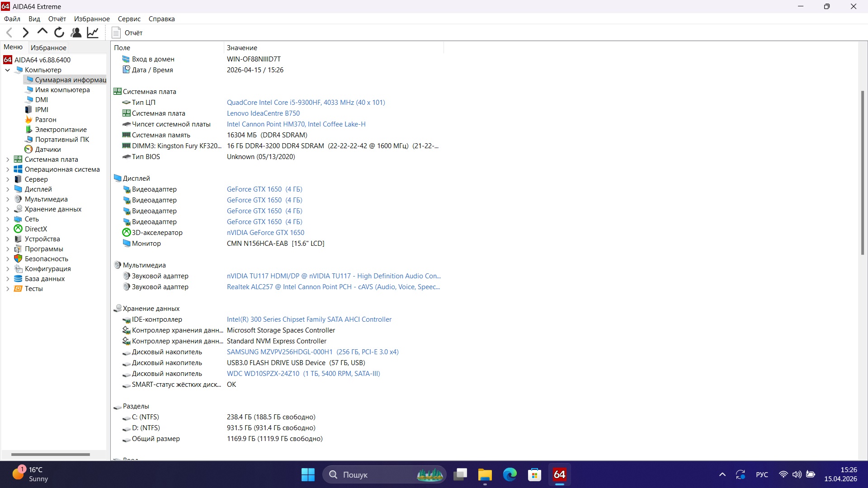Click the forward navigation arrow
Image resolution: width=868 pixels, height=488 pixels.
tap(25, 32)
